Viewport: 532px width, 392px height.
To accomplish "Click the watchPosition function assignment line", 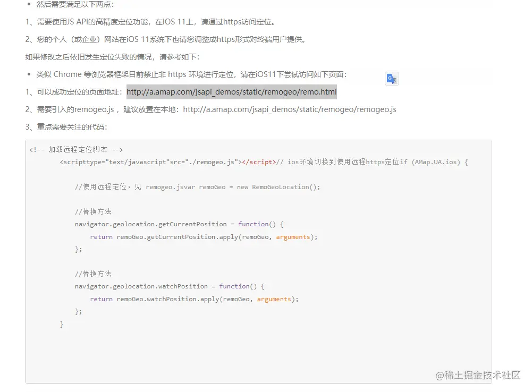I will point(170,286).
